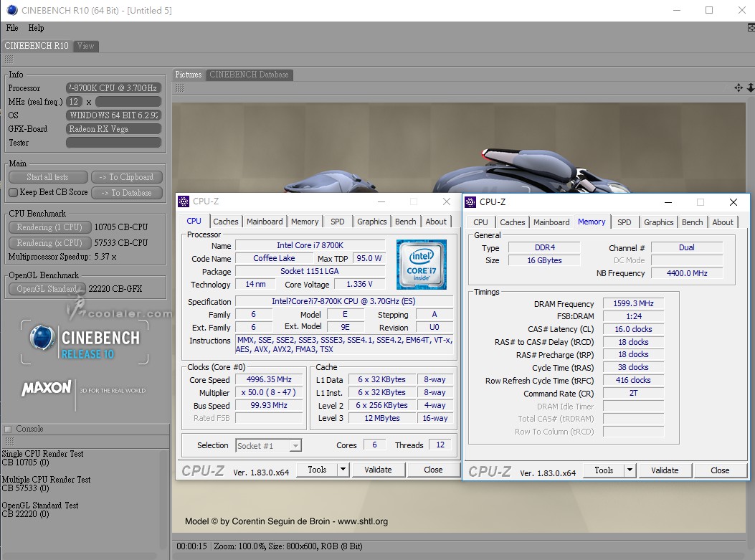Select CPU tab in left CPU-Z window
The width and height of the screenshot is (755, 560).
(x=194, y=221)
